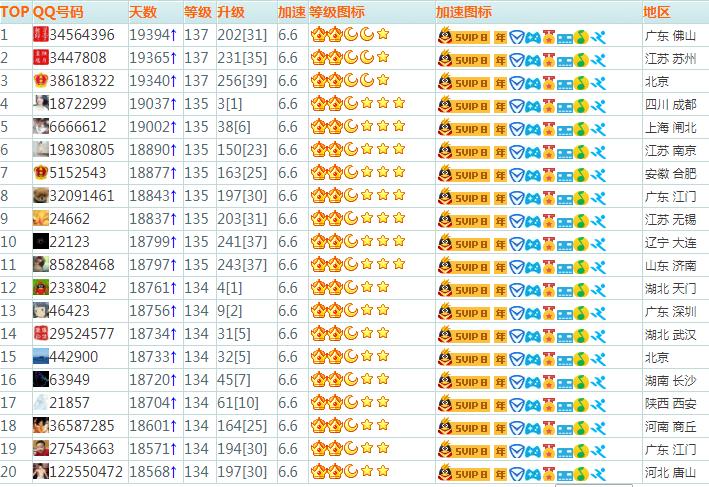Click the moon level icon for 1872299

click(350, 103)
